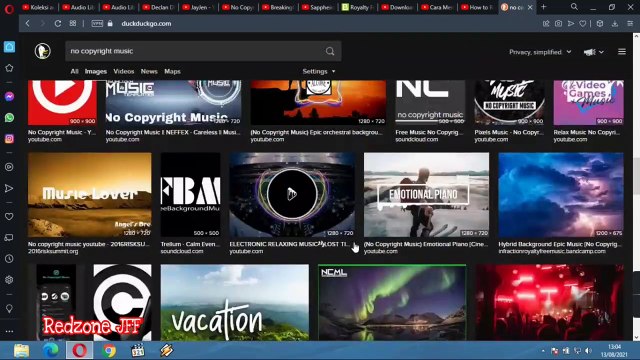Screen dimensions: 640x360
Task: Click in the search query input field
Action: click(196, 51)
